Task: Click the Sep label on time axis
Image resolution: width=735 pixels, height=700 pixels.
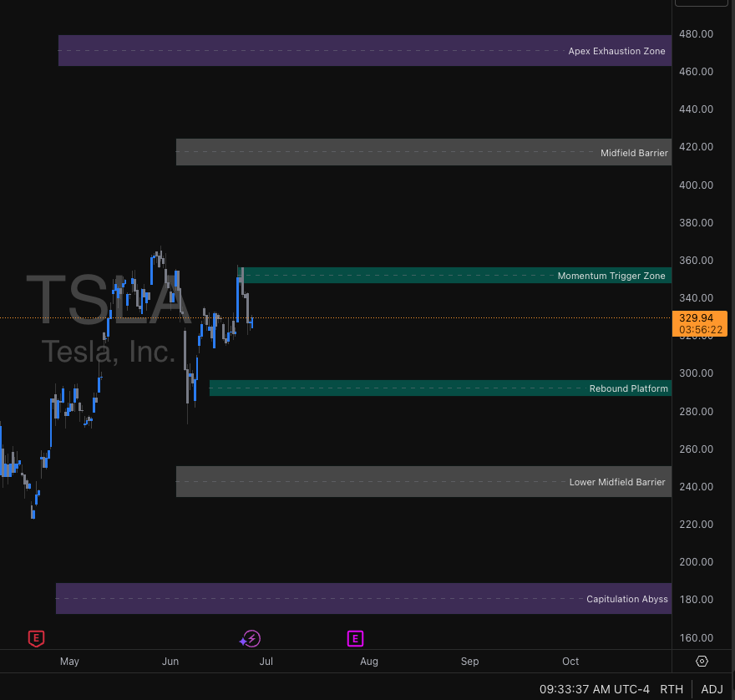Action: tap(469, 661)
